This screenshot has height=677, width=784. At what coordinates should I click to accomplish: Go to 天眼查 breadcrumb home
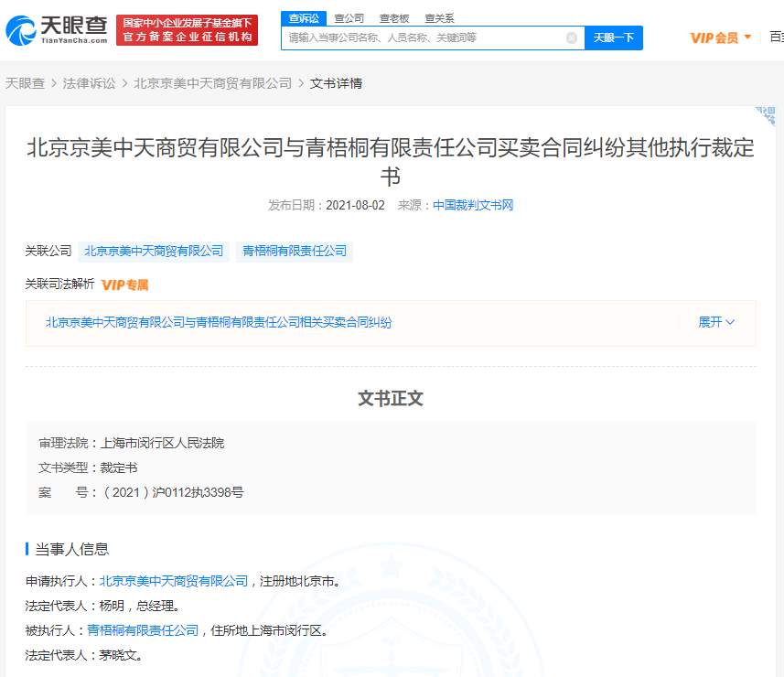coord(25,83)
